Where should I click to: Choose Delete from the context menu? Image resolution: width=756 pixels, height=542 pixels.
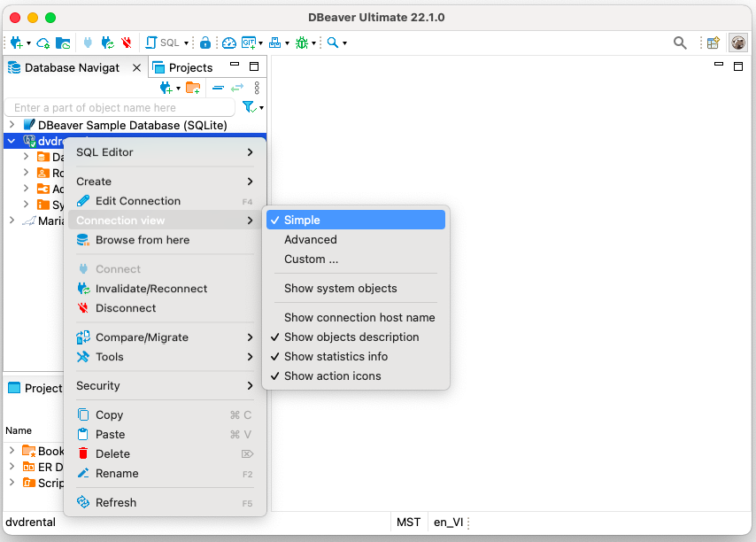165,453
